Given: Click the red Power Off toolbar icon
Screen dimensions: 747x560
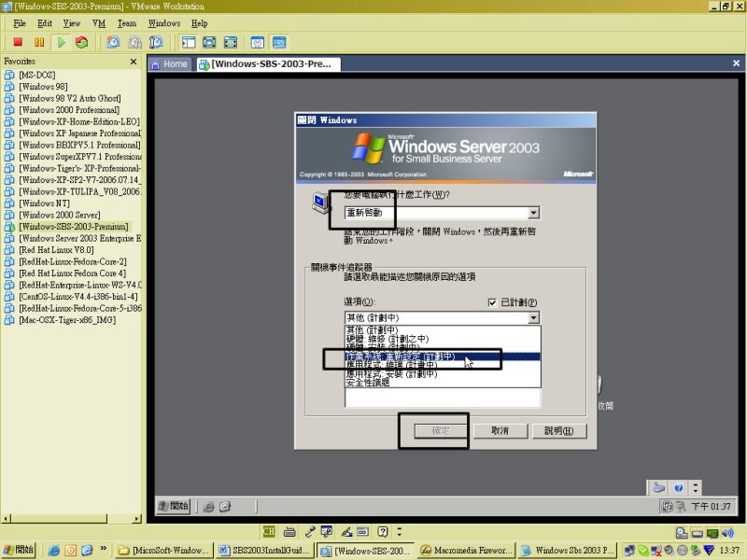Looking at the screenshot, I should click(18, 42).
